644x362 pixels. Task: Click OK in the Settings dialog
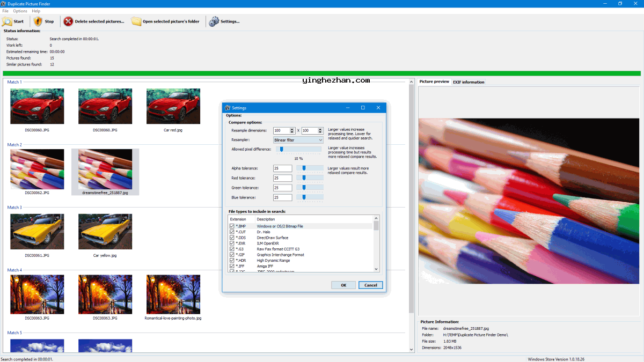pos(343,285)
